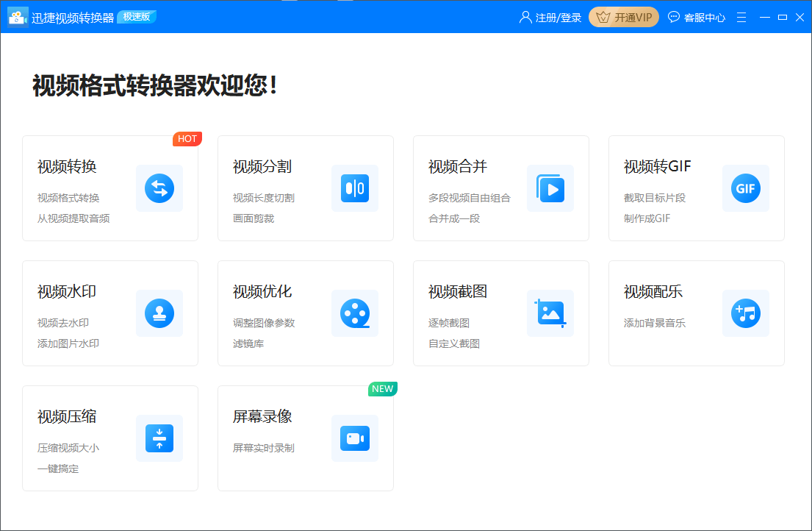Select the 视频配乐 music tool icon

(x=746, y=313)
